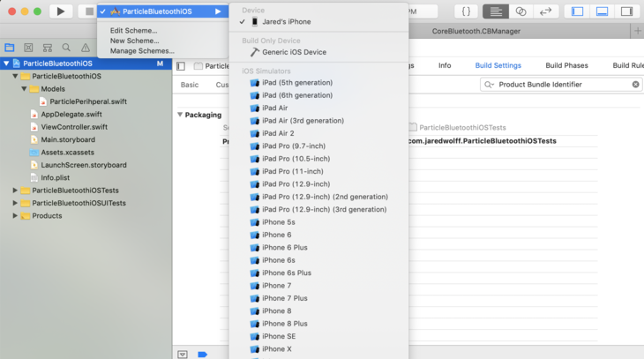
Task: Collapse the ParticleBluetoothiOS project root
Action: (6, 64)
